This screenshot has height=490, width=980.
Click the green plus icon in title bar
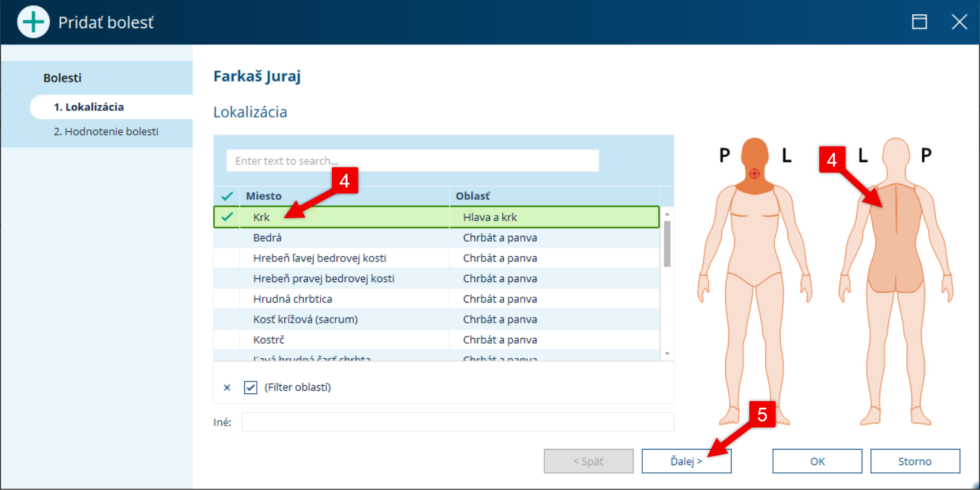pos(33,22)
